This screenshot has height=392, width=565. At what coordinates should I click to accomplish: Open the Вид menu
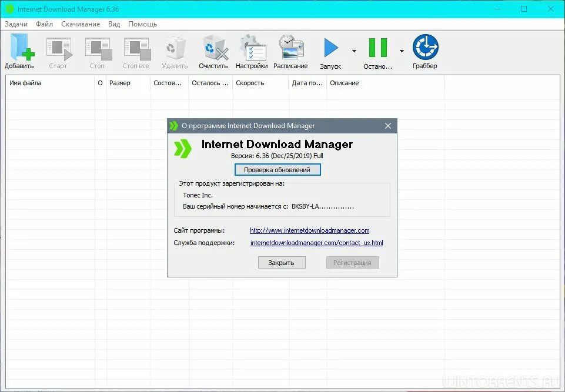114,24
